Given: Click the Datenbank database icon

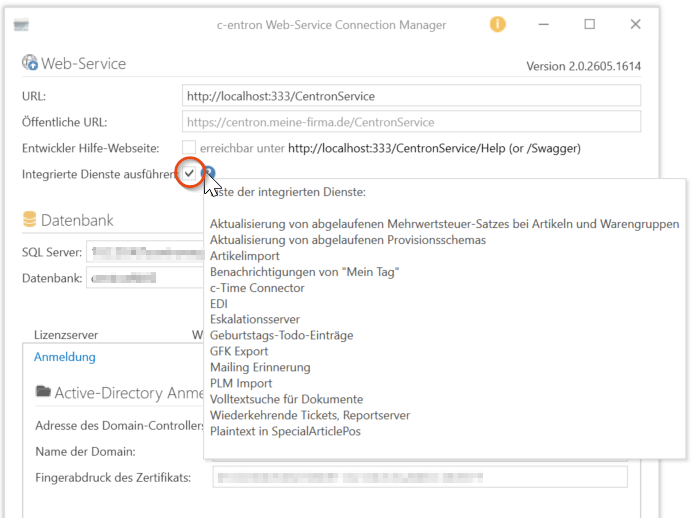Looking at the screenshot, I should point(29,219).
